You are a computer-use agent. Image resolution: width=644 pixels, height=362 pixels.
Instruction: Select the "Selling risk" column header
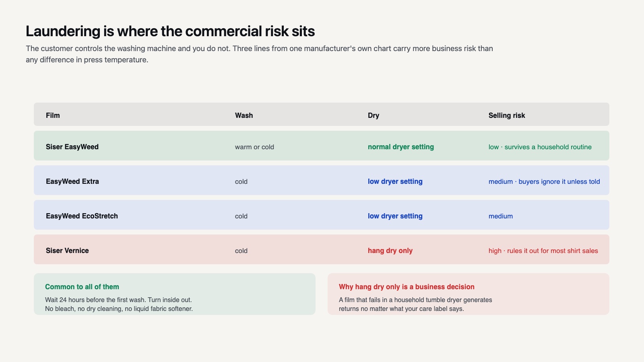click(x=507, y=115)
